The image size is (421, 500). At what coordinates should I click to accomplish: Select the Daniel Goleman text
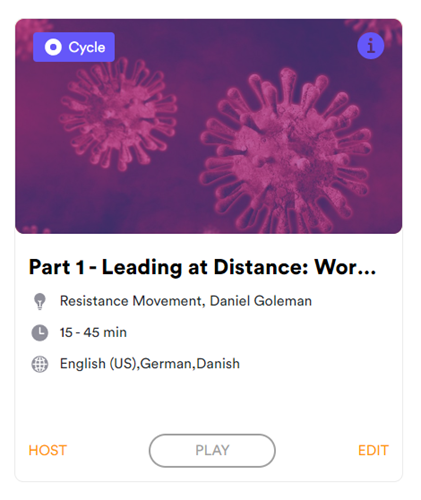click(x=261, y=301)
